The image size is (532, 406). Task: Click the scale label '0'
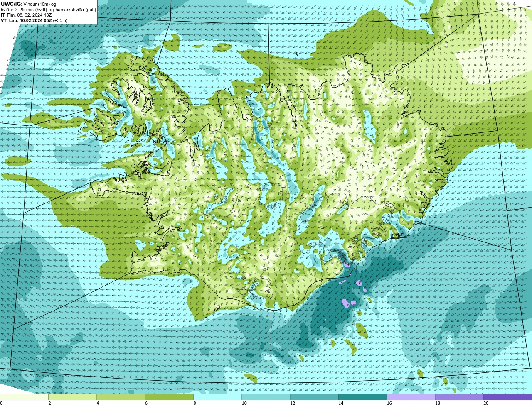pyautogui.click(x=1, y=403)
